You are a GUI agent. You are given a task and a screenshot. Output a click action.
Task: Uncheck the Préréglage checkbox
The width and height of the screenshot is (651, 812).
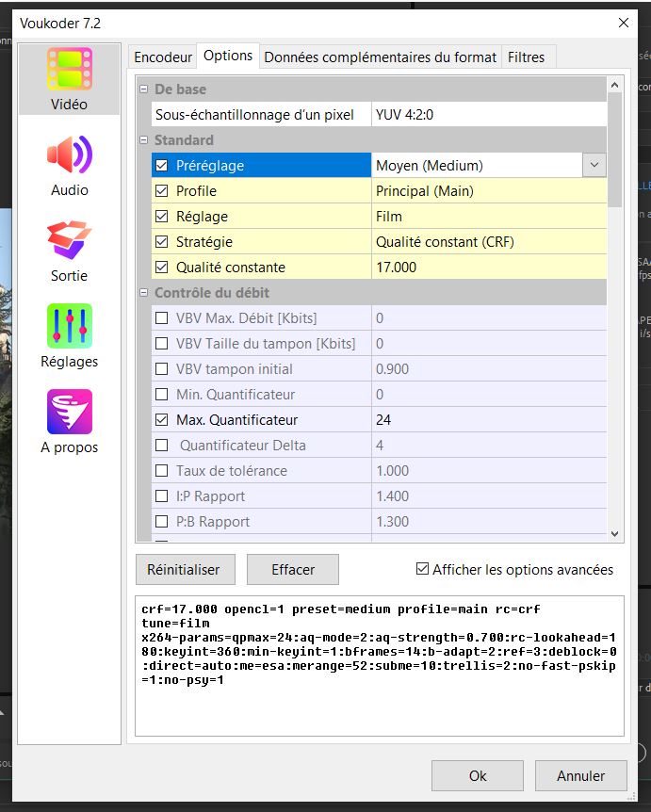pos(162,165)
